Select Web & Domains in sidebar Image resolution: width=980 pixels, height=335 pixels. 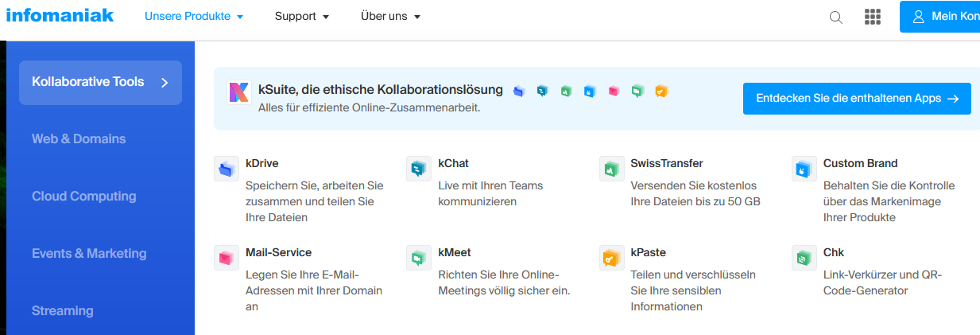coord(79,139)
